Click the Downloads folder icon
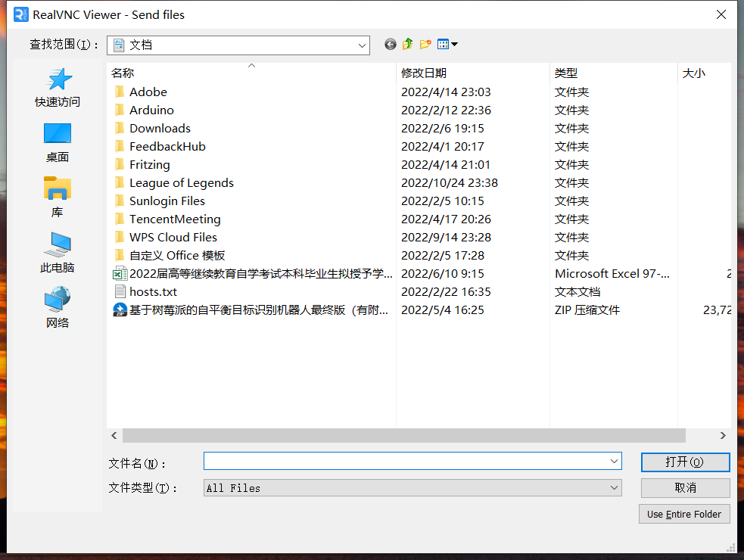 [120, 128]
